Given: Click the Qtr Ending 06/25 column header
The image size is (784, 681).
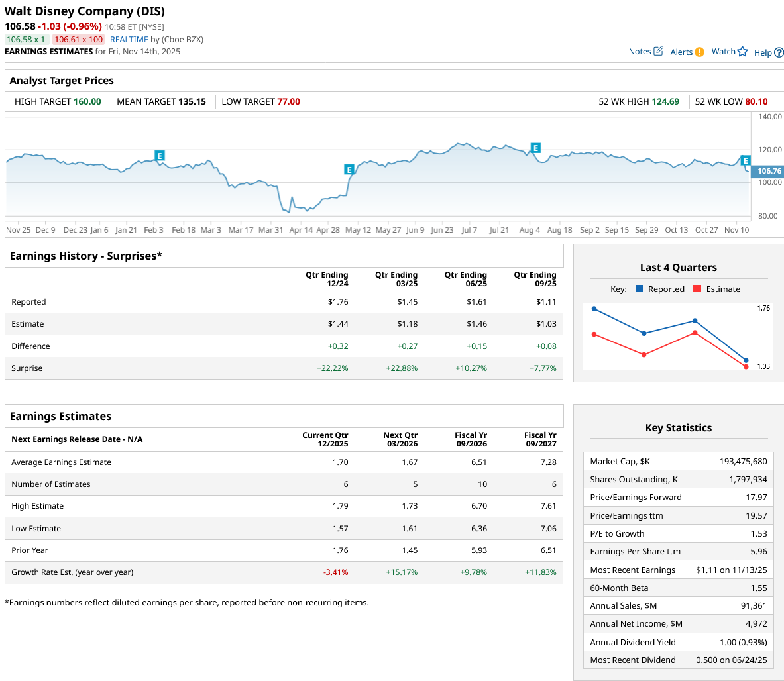Looking at the screenshot, I should (465, 279).
